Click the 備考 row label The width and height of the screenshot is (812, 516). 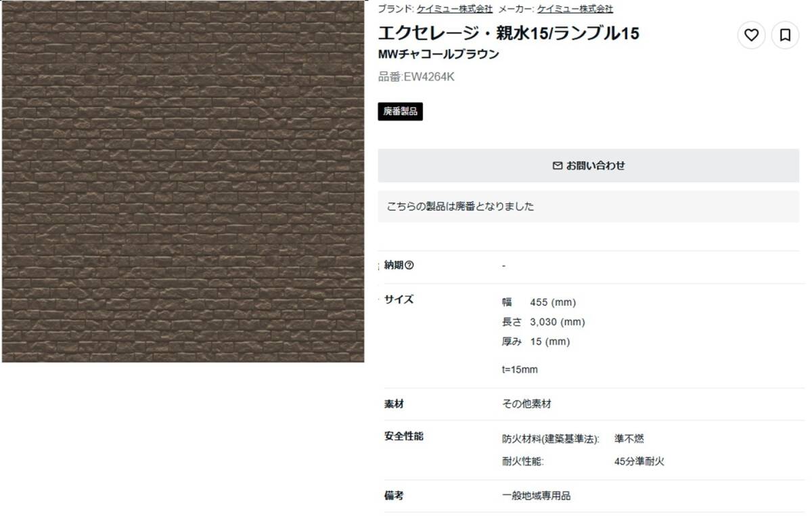[394, 496]
